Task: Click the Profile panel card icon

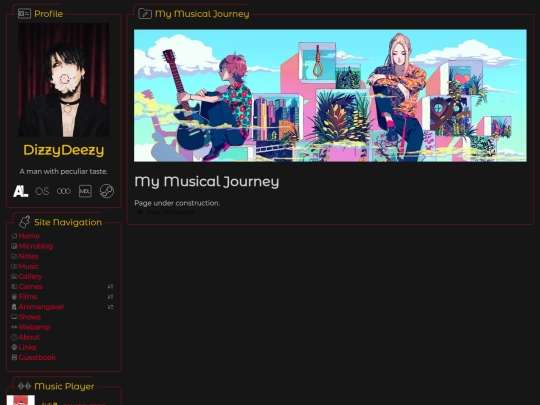Action: (x=24, y=14)
